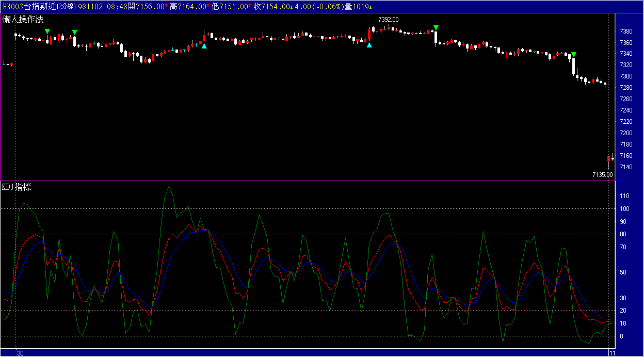Click 20 on the KDJ axis
Image resolution: width=644 pixels, height=357 pixels.
point(623,311)
